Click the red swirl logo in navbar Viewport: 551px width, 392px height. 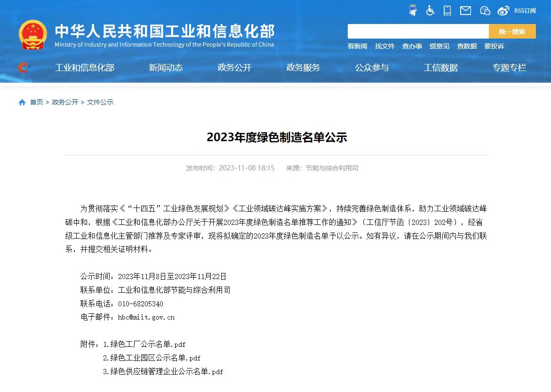23,68
